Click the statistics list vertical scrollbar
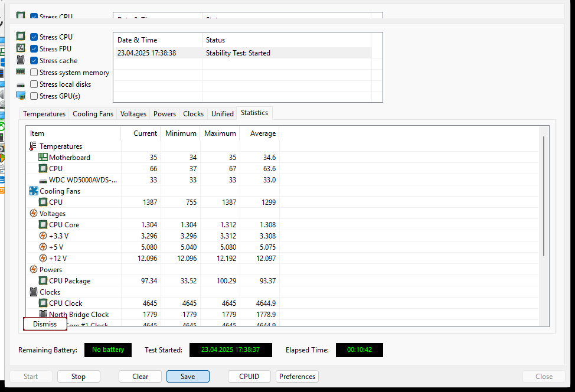 pos(544,196)
